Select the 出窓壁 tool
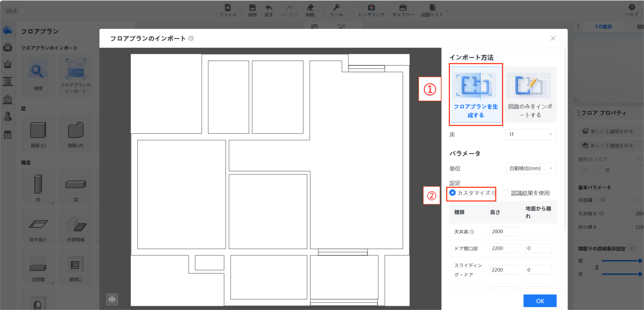This screenshot has width=644, height=310. (38, 268)
